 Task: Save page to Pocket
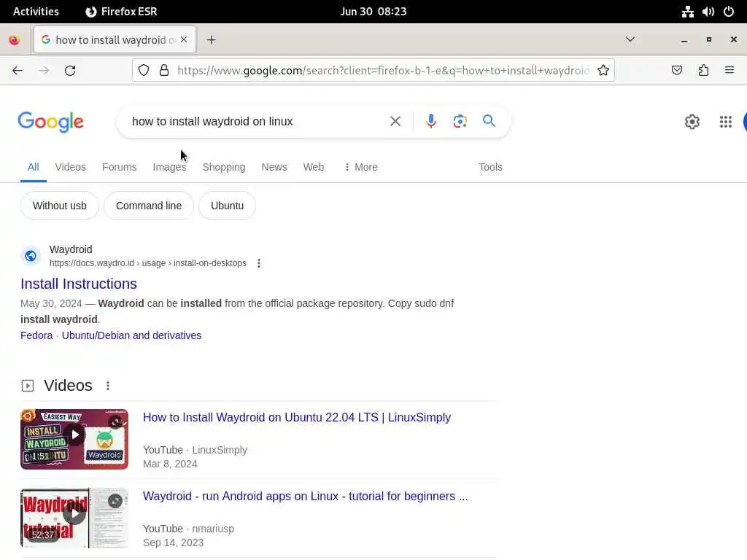[x=676, y=71]
